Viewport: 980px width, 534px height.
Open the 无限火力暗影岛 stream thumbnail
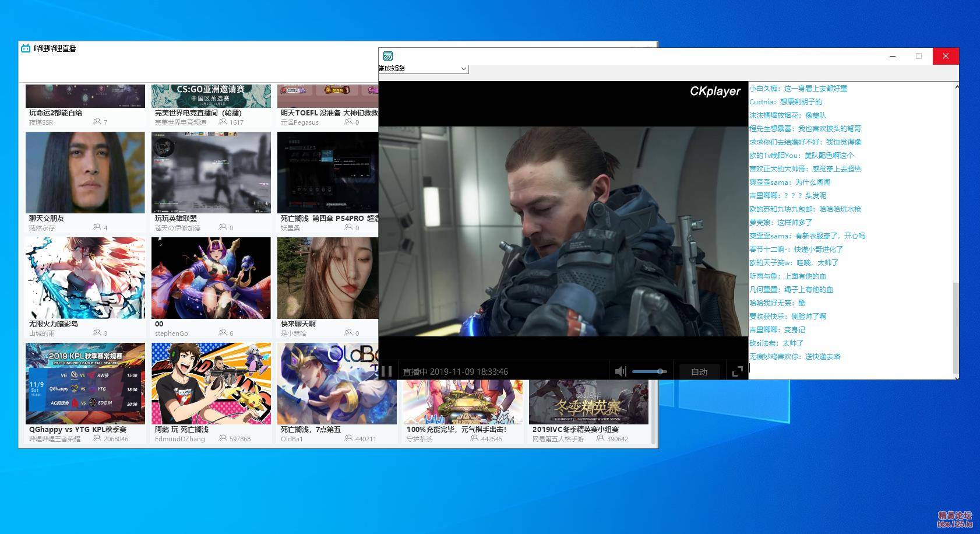point(85,278)
